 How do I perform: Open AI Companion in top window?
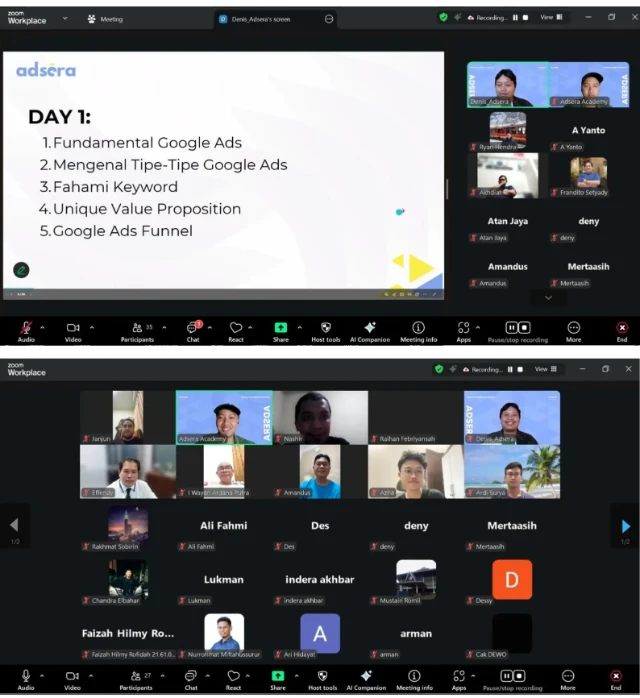(370, 332)
